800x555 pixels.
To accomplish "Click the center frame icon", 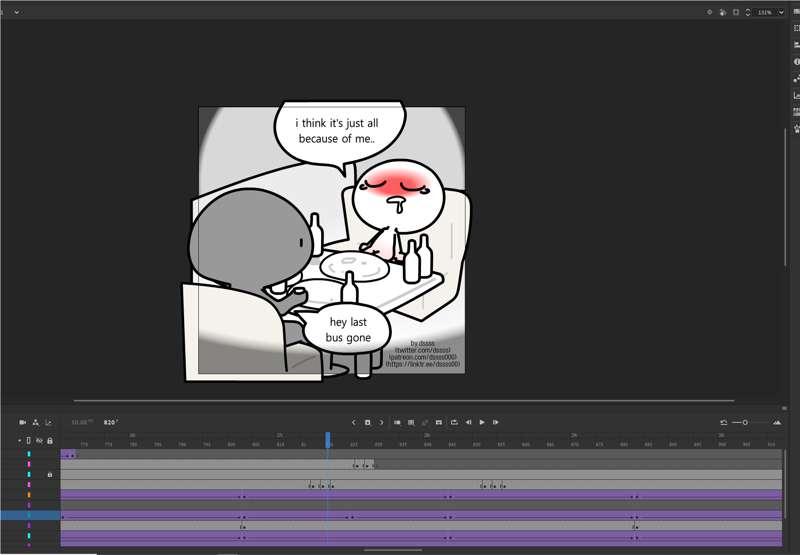I will (x=439, y=422).
